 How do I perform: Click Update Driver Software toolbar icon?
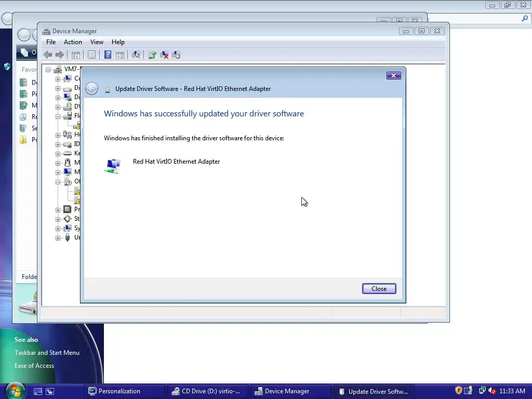tap(152, 55)
